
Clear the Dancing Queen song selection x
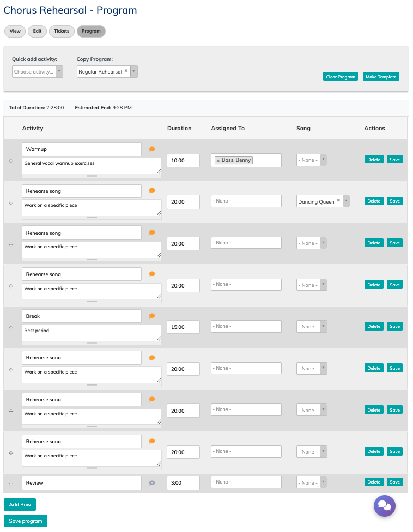tap(338, 201)
